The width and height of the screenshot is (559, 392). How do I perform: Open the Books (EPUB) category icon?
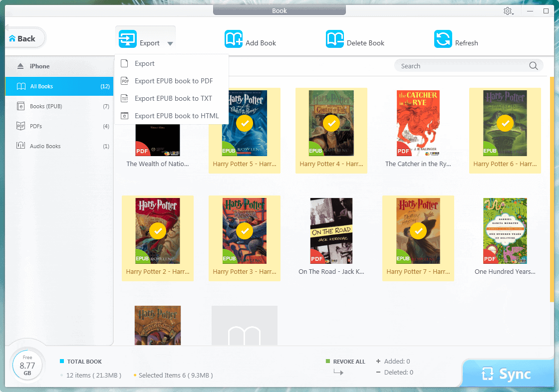point(20,106)
